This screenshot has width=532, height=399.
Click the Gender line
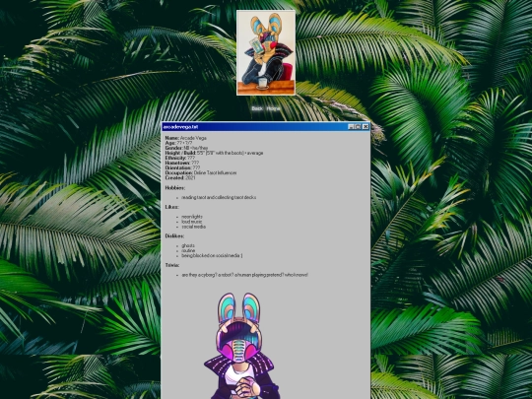coord(186,148)
